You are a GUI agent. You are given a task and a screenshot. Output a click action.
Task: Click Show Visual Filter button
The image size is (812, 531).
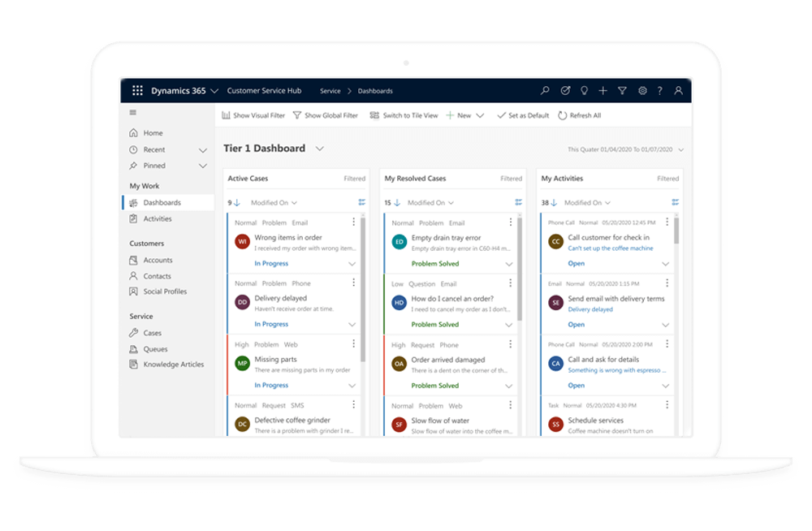(x=253, y=115)
